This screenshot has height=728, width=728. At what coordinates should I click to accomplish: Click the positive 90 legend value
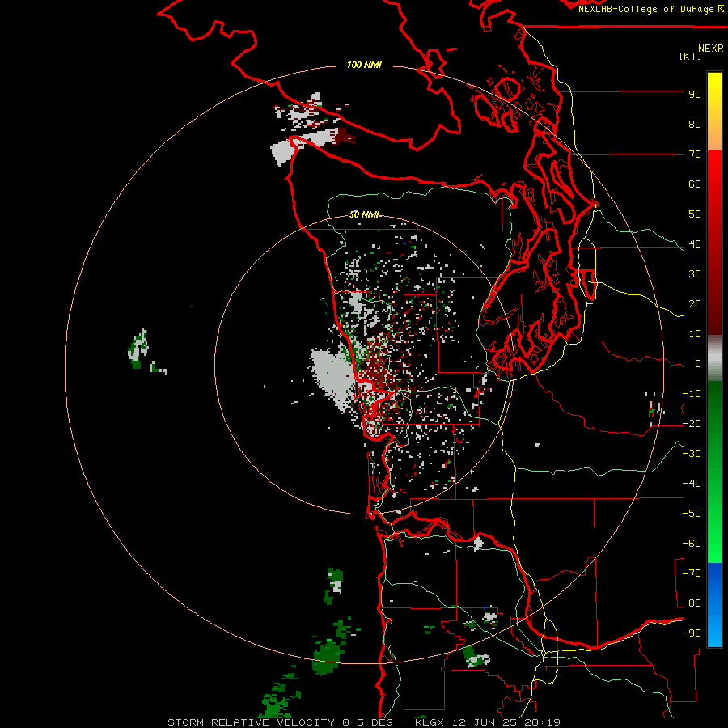[x=695, y=95]
